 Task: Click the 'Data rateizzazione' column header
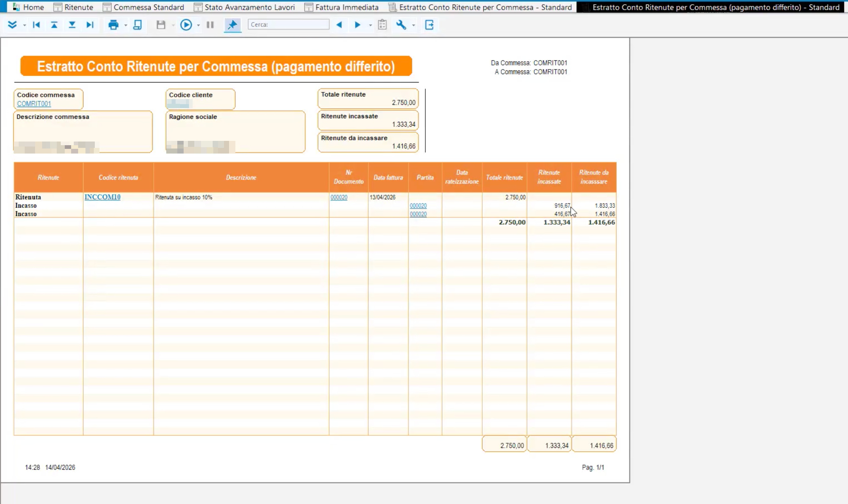(462, 177)
